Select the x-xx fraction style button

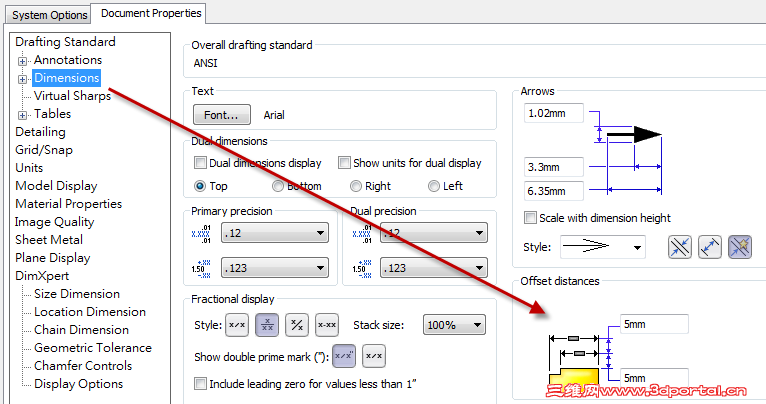(326, 325)
